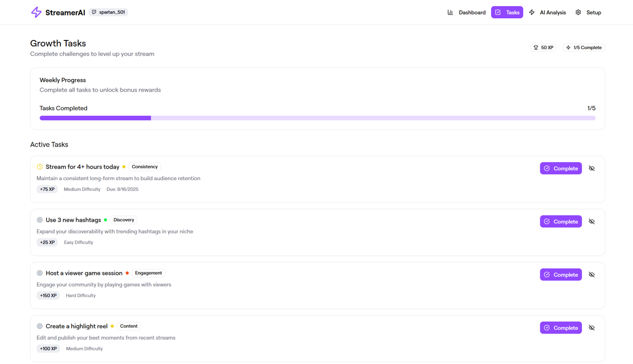Click the Create a highlight reel title

pyautogui.click(x=77, y=326)
